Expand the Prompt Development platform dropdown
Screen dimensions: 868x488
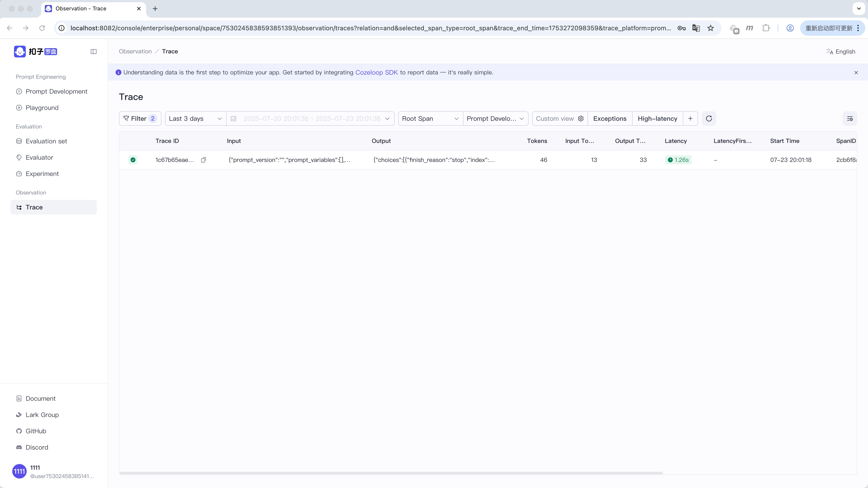[495, 119]
